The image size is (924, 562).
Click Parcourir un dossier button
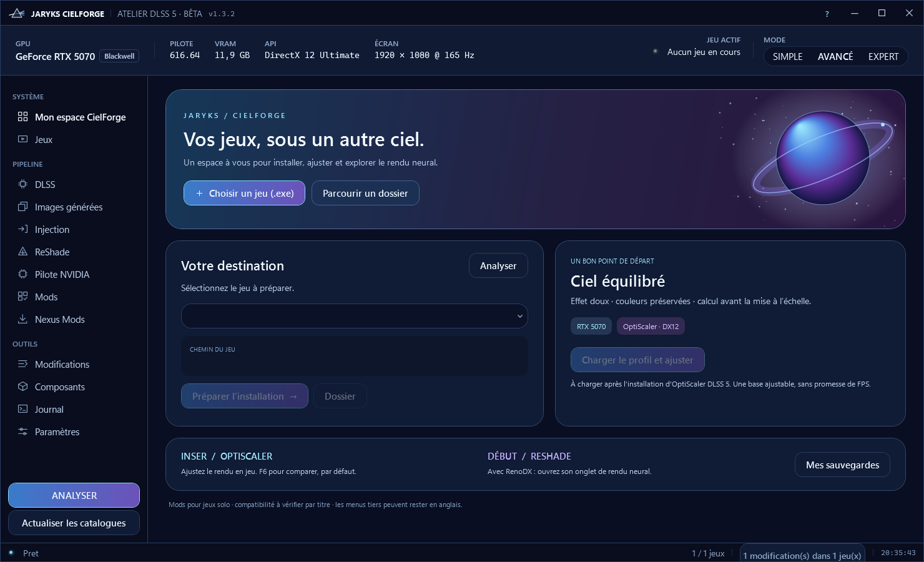tap(365, 193)
